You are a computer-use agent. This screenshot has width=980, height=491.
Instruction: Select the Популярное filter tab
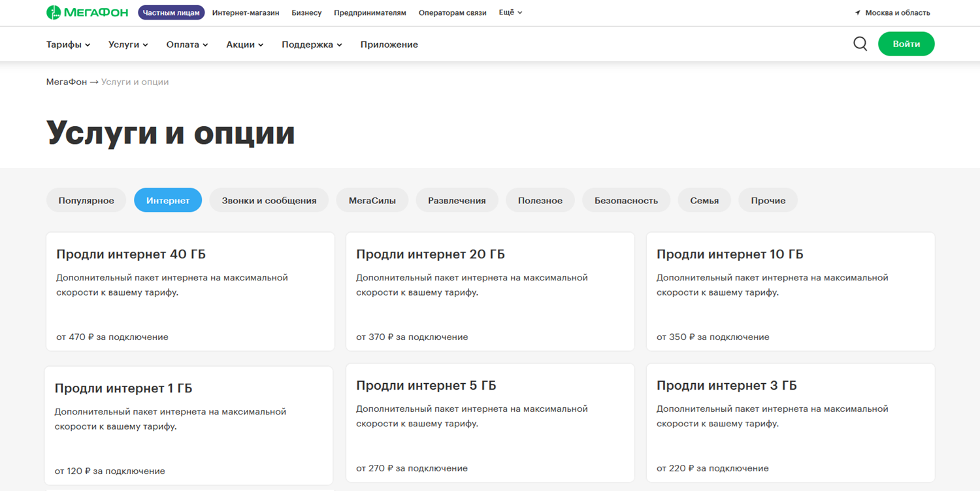[86, 201]
